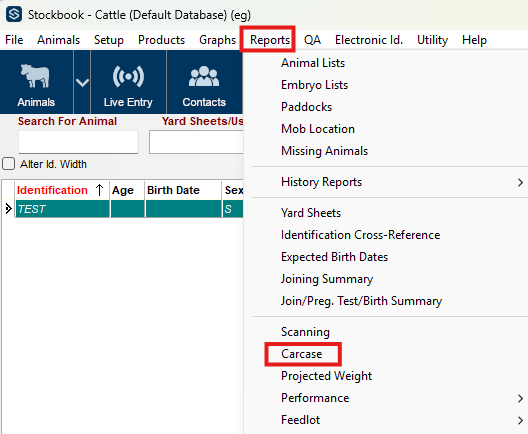Screen dimensions: 528x434
Task: Choose Animal Lists report
Action: (313, 63)
